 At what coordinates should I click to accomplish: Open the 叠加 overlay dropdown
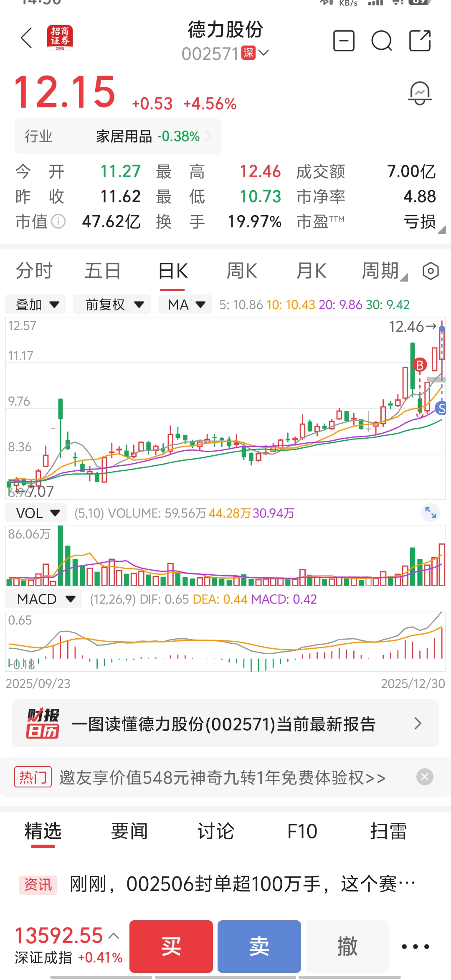36,305
